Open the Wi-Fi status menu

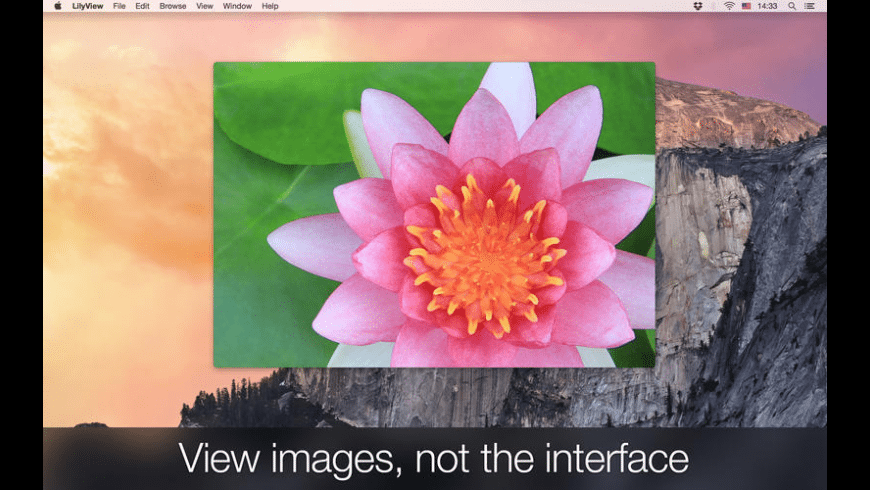click(x=729, y=6)
